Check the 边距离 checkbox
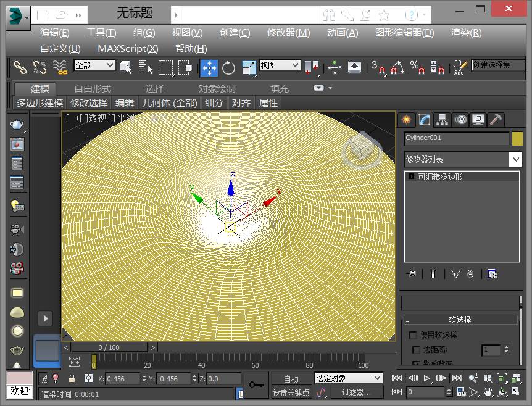 [x=416, y=350]
